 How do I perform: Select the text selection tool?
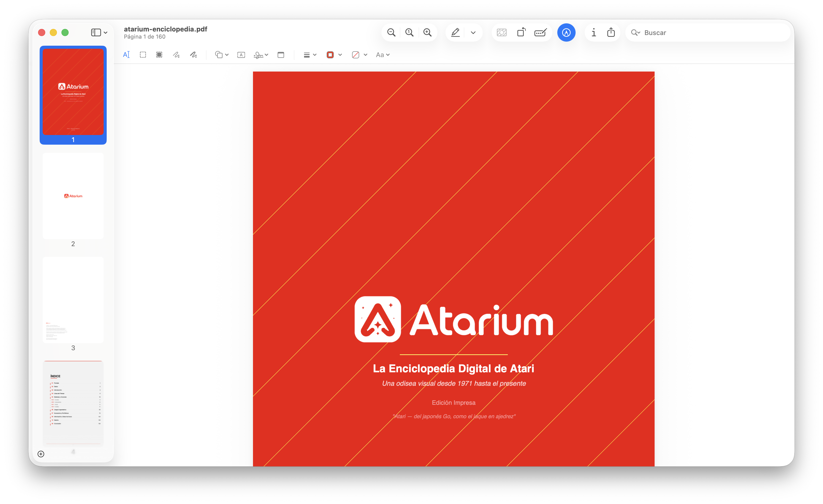click(x=126, y=55)
